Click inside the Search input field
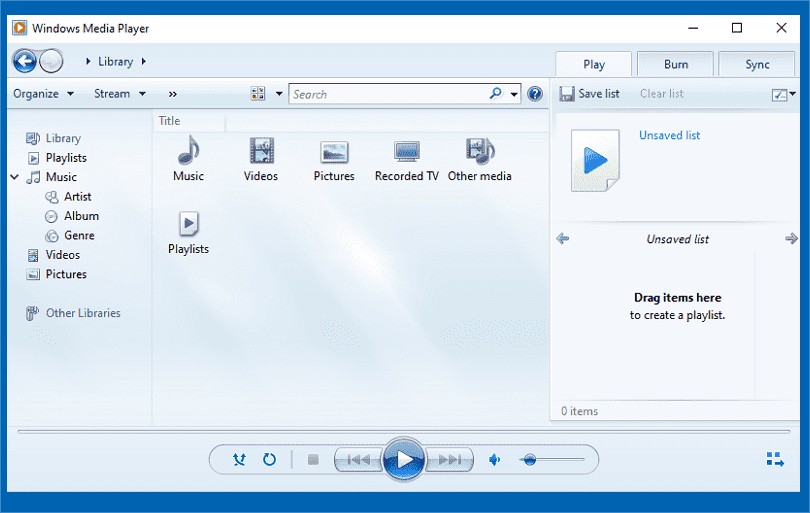810x513 pixels. (388, 94)
